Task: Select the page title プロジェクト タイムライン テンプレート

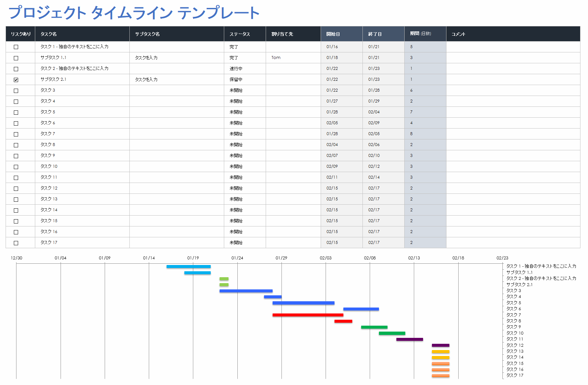Action: coord(134,13)
